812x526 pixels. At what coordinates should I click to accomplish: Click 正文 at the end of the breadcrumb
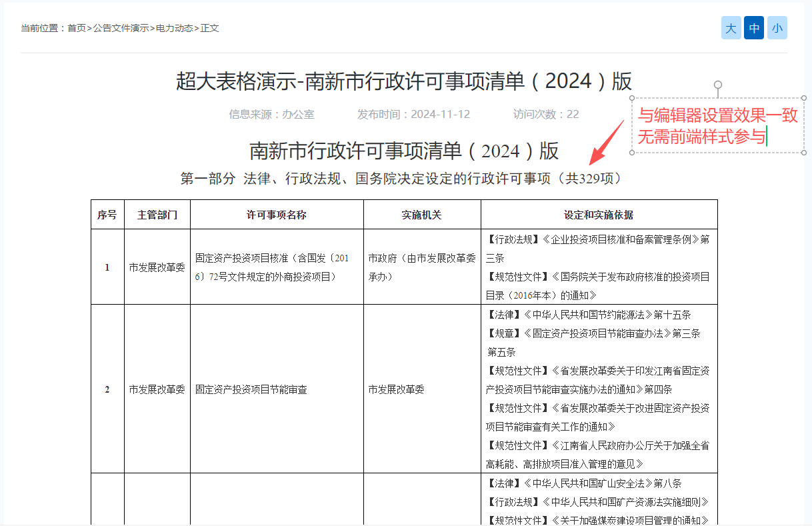[210, 28]
